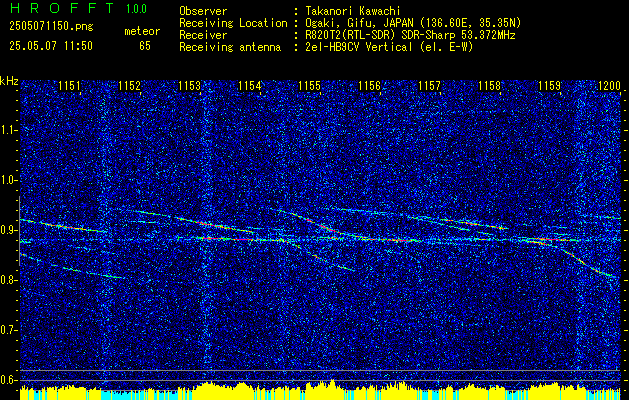Click the 'meteor' label
Screen dimensions: 629x400
point(142,31)
